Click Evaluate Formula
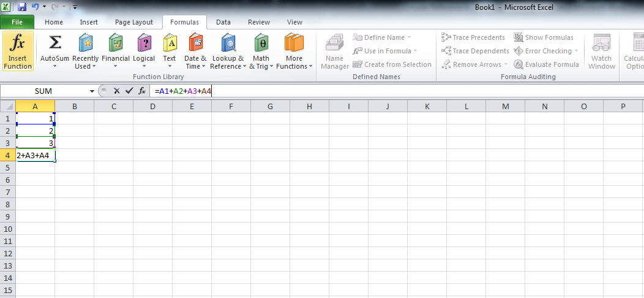The image size is (644, 298). point(547,64)
